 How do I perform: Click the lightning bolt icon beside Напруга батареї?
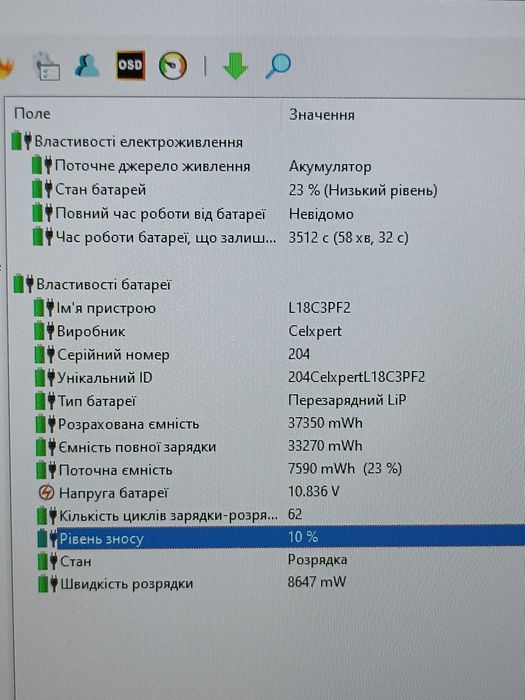pyautogui.click(x=46, y=493)
